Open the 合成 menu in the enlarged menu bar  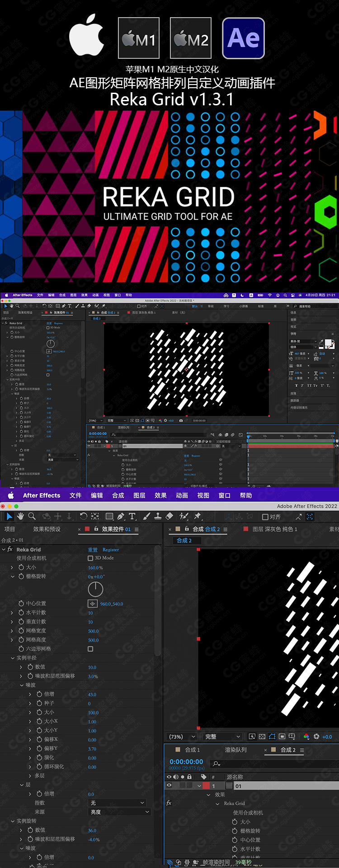click(x=118, y=495)
